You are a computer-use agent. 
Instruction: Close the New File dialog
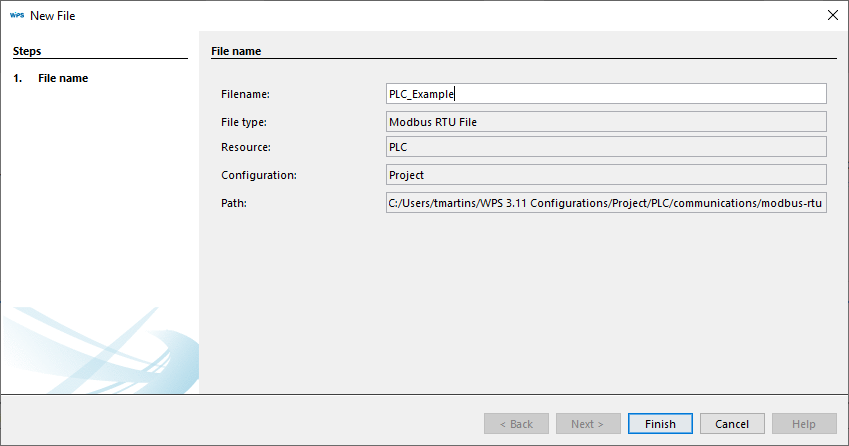[832, 15]
